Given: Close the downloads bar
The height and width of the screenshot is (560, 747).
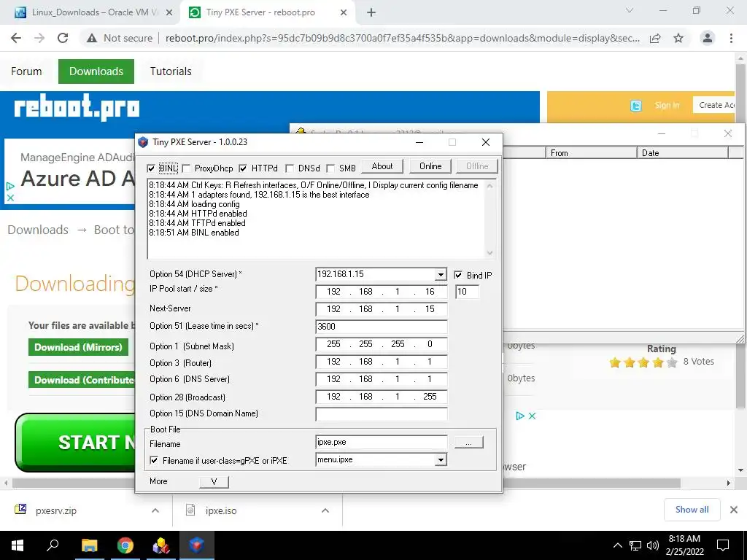Looking at the screenshot, I should [734, 510].
